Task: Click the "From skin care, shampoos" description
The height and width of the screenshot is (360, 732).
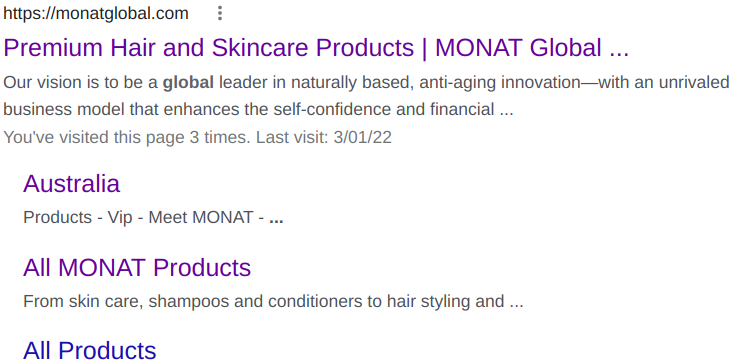Action: tap(274, 302)
